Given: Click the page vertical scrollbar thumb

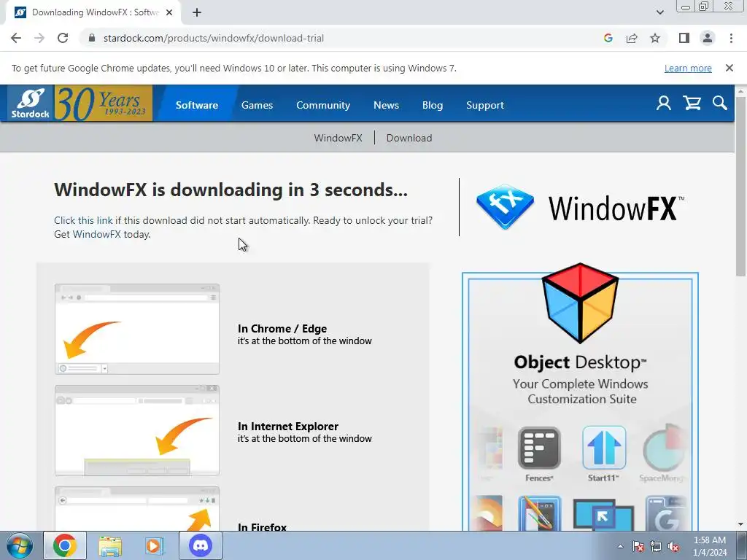Looking at the screenshot, I should 741,187.
